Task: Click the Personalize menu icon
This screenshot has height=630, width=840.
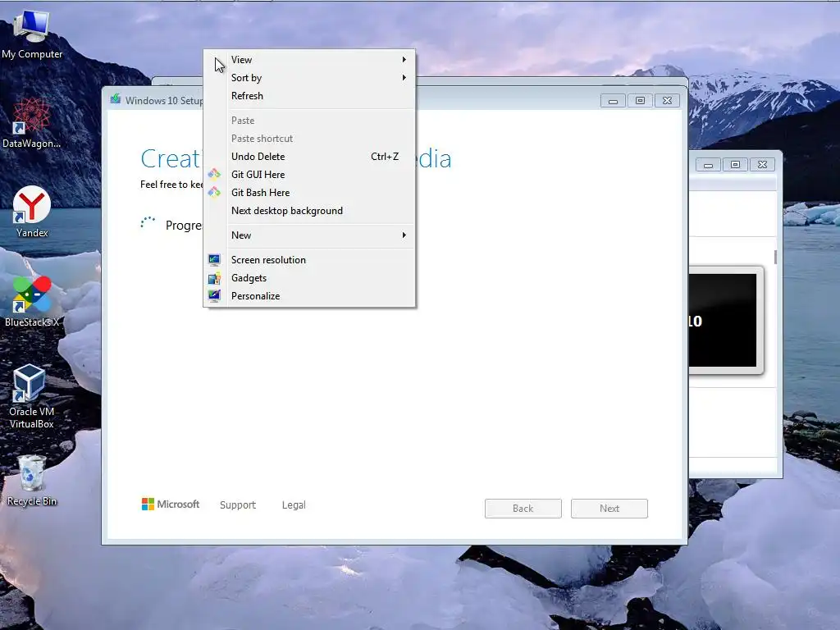Action: [214, 295]
